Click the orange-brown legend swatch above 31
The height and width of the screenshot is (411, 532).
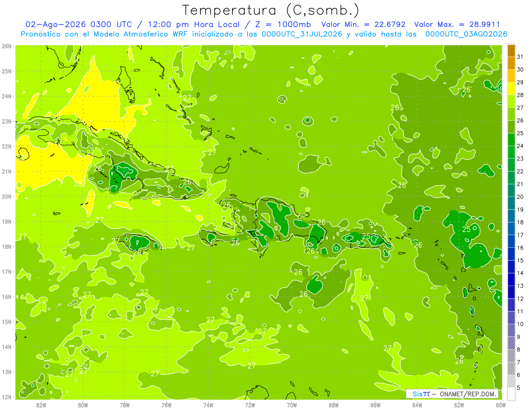(x=511, y=50)
